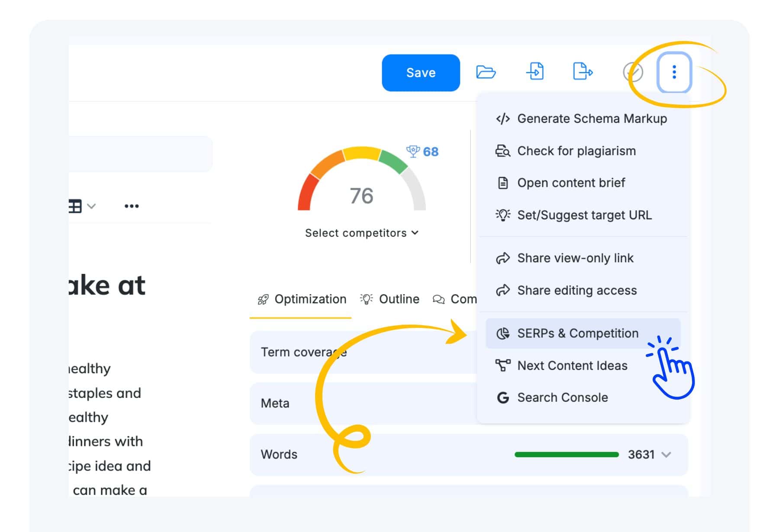The height and width of the screenshot is (532, 779).
Task: Switch to the Optimization tab
Action: click(302, 299)
